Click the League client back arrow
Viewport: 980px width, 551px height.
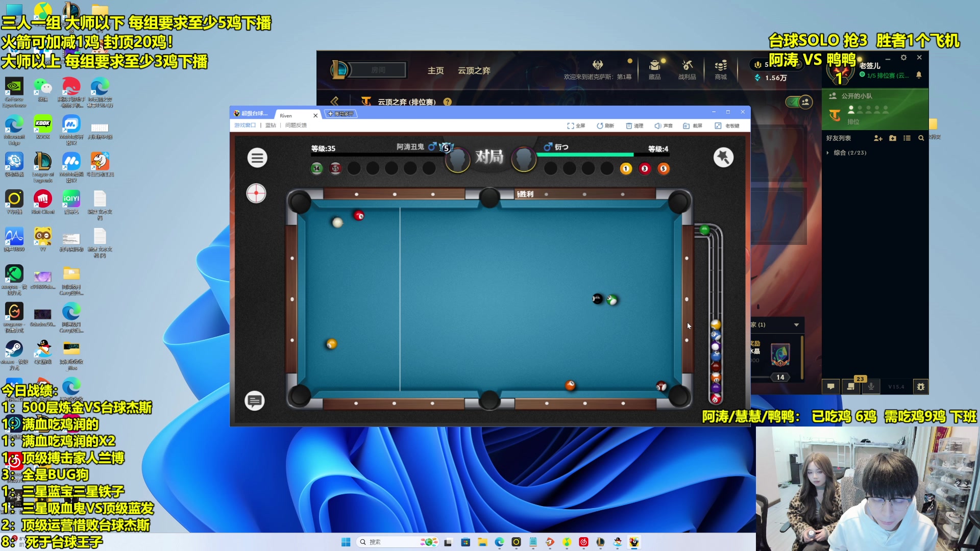[x=335, y=102]
